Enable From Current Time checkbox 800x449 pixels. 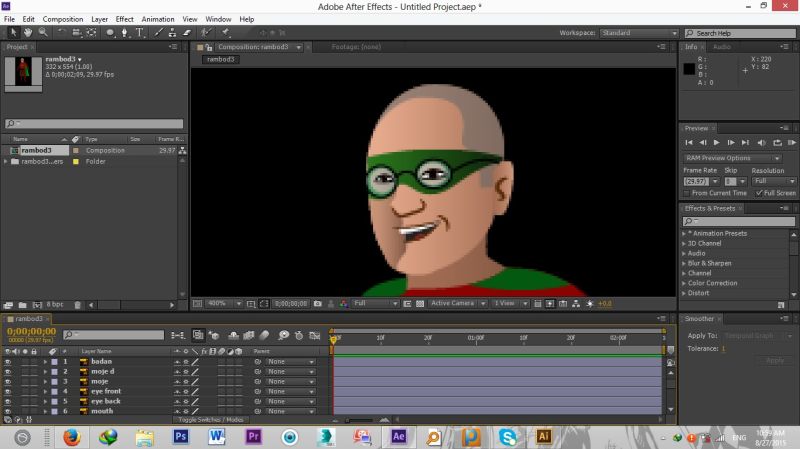(687, 193)
